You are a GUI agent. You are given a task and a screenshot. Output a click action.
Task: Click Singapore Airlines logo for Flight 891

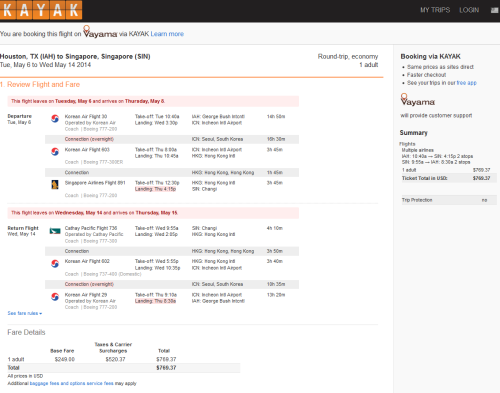click(x=55, y=184)
